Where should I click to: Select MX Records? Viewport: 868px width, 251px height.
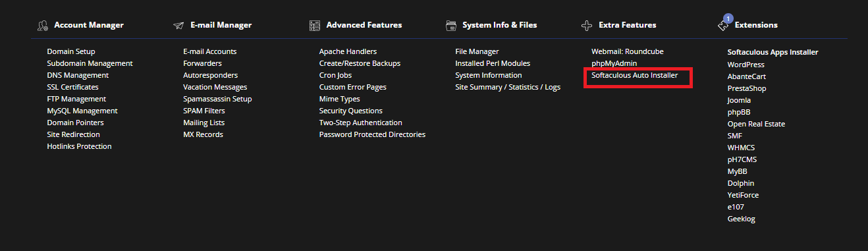click(x=203, y=134)
